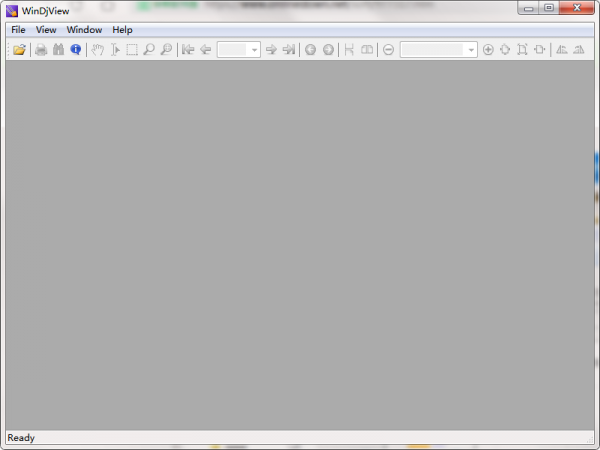Open the Window menu
The image size is (600, 450).
84,30
